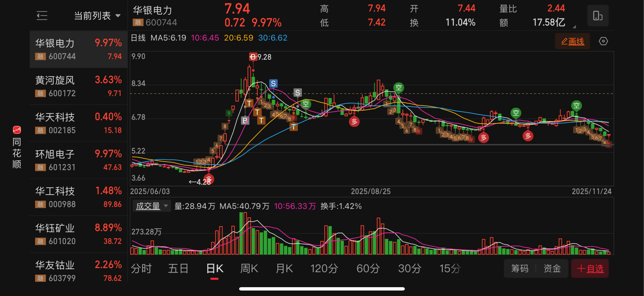Tap the red 多 marker at 4.28 low
The image size is (644, 296).
click(x=209, y=179)
